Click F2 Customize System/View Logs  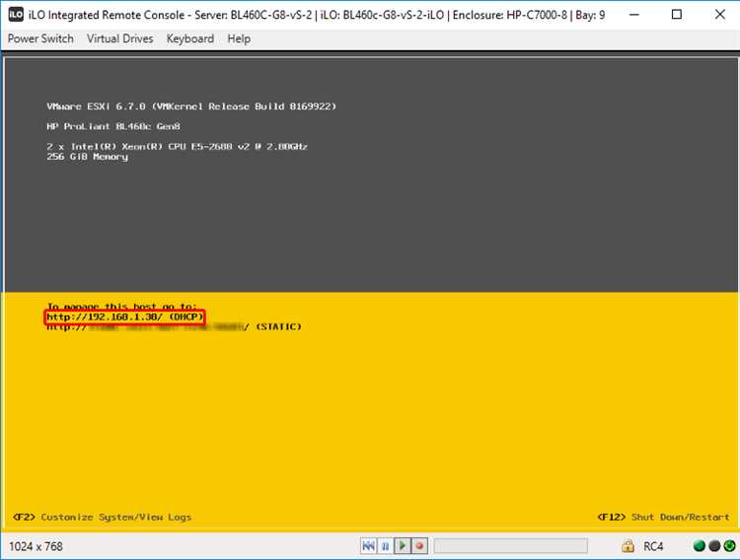tap(102, 517)
